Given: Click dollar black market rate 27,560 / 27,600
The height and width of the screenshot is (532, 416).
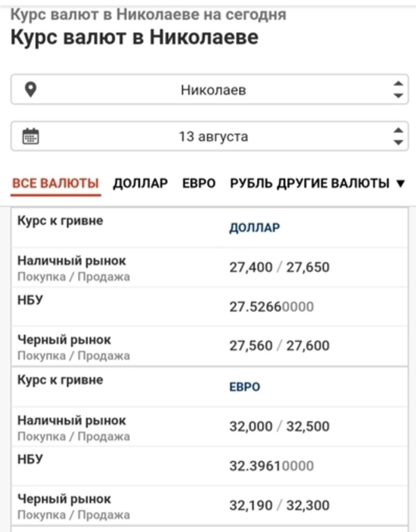Looking at the screenshot, I should 280,346.
